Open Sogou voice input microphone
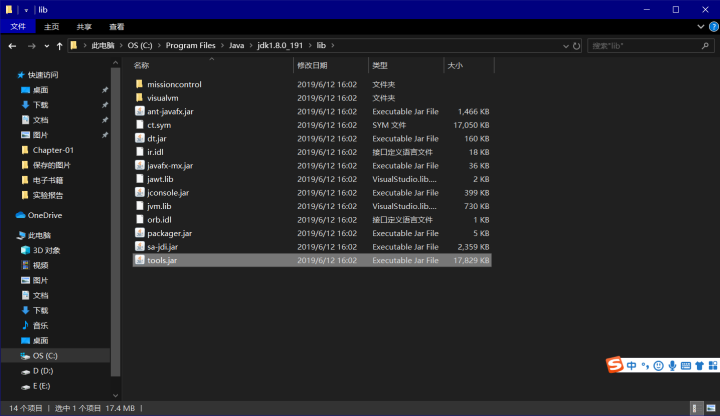Image resolution: width=720 pixels, height=416 pixels. coord(672,365)
